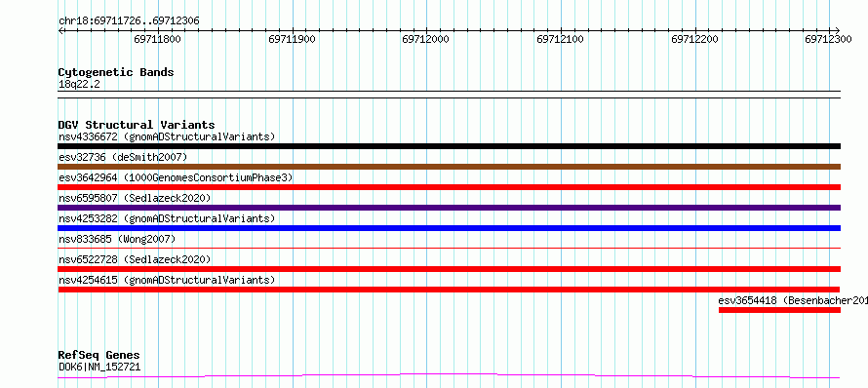Select the RefSeq Genes track heading
This screenshot has height=388, width=868.
(99, 356)
